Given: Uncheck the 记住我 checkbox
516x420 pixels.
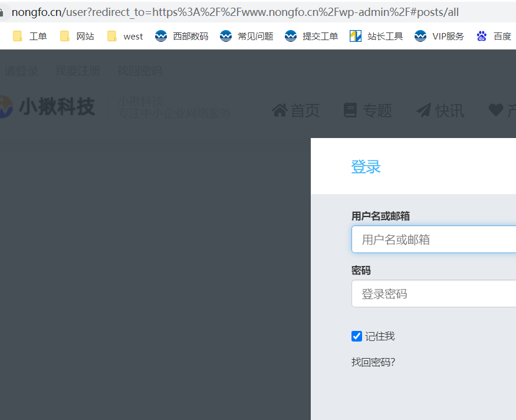Looking at the screenshot, I should [x=357, y=336].
